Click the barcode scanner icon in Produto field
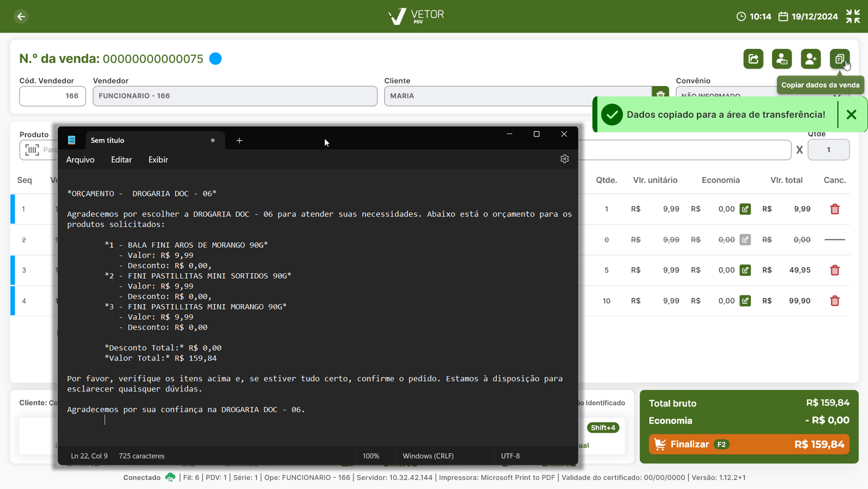 coord(32,150)
